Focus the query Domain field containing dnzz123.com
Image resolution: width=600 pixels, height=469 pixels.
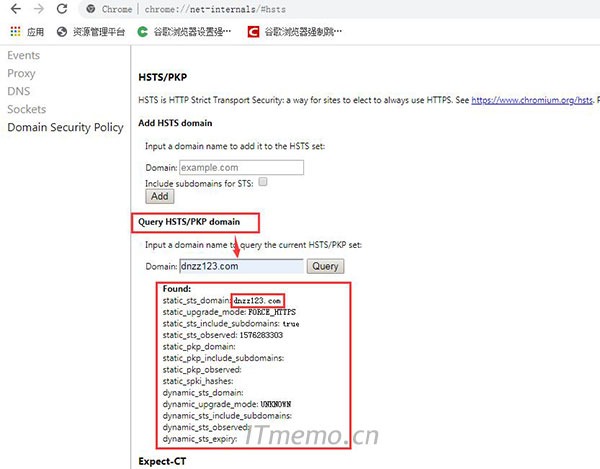pyautogui.click(x=241, y=266)
